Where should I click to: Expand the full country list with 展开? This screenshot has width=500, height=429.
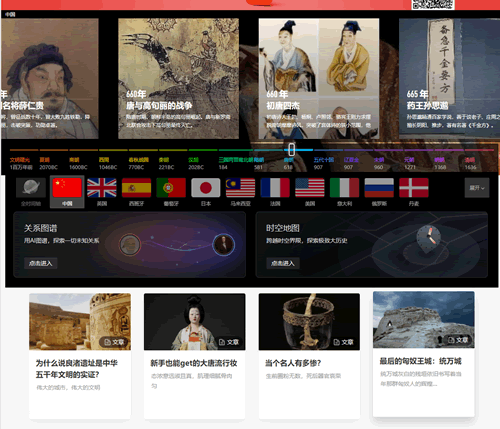477,188
